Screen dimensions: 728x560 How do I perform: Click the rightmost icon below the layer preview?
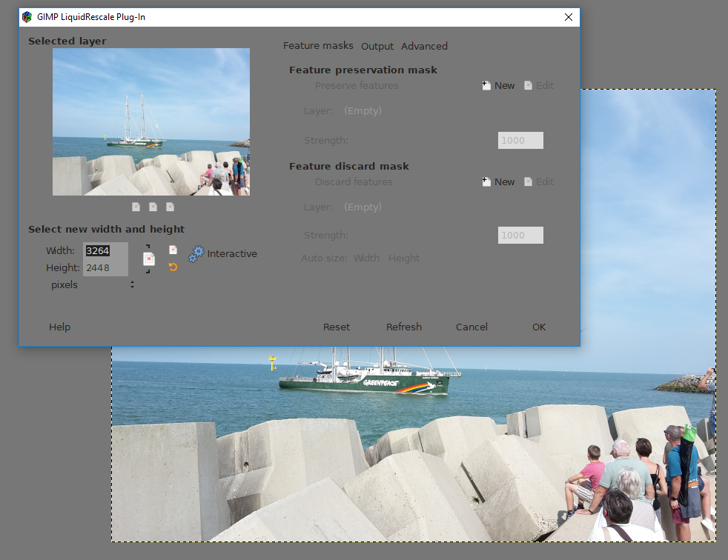(170, 207)
